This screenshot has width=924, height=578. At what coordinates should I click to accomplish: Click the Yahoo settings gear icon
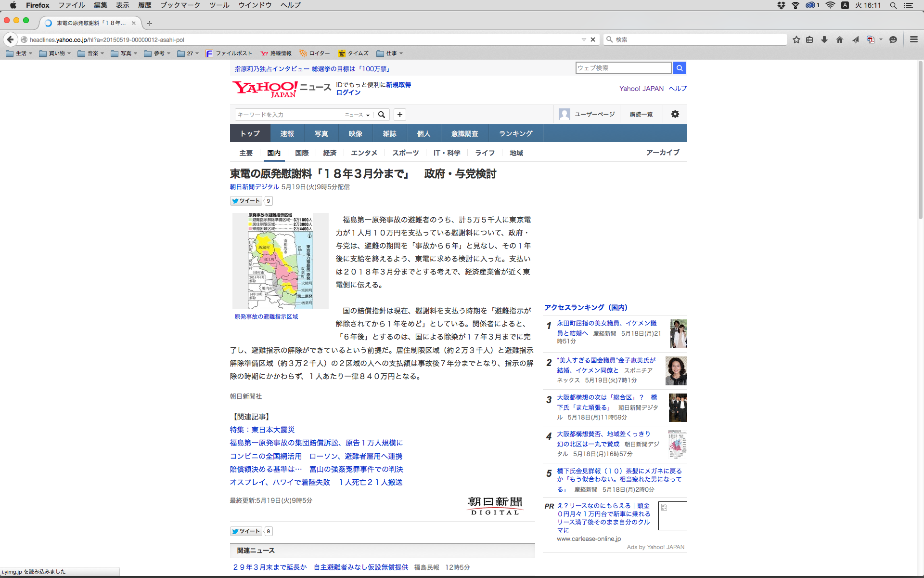[x=675, y=114]
